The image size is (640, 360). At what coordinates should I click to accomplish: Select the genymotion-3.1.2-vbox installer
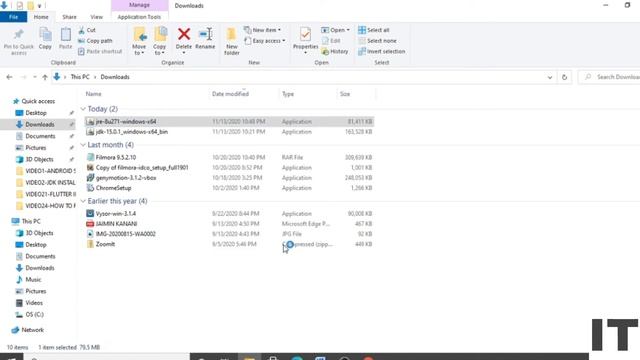click(x=229, y=178)
